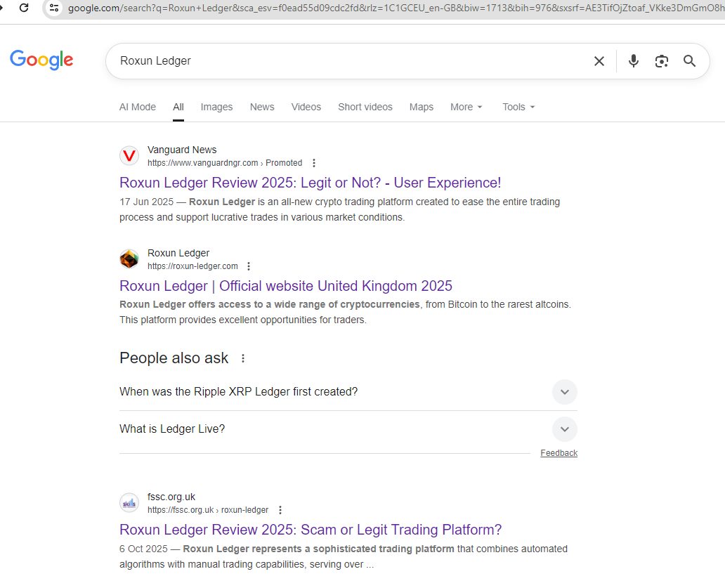This screenshot has width=725, height=588.
Task: Switch to Images tab
Action: coord(216,107)
